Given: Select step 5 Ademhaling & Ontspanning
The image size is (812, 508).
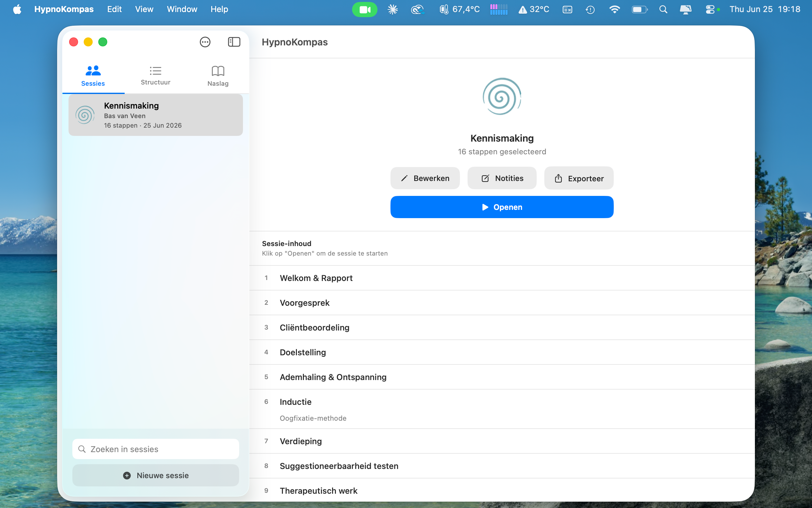Looking at the screenshot, I should [x=502, y=377].
